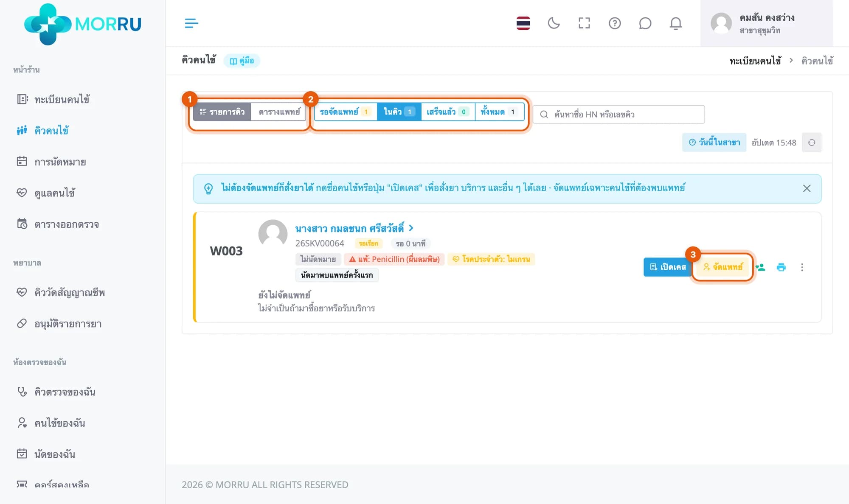Click ทะเบียนคนไข้ breadcrumb link
The width and height of the screenshot is (849, 504).
[755, 61]
